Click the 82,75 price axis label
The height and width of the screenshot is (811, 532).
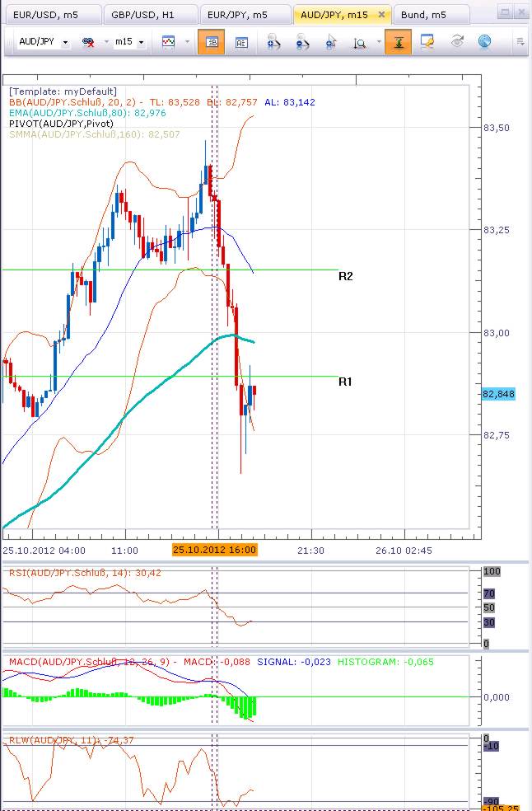(497, 435)
